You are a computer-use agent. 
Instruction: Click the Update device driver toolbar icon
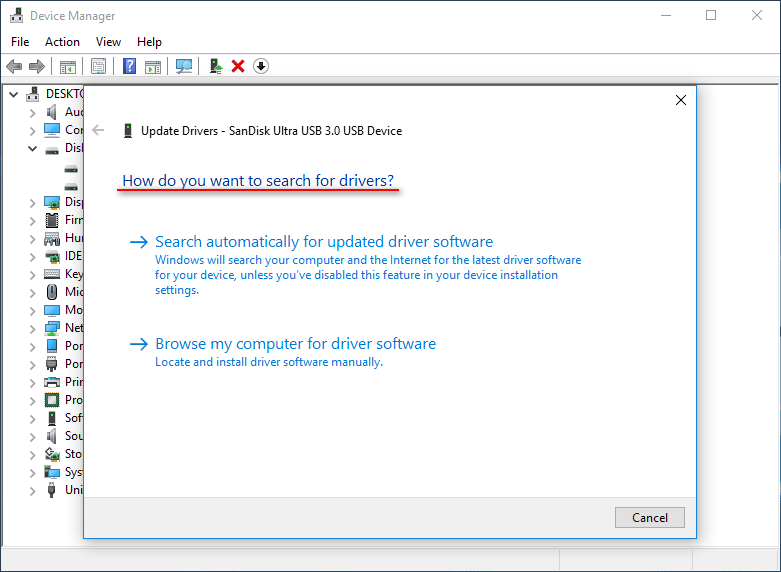[215, 66]
